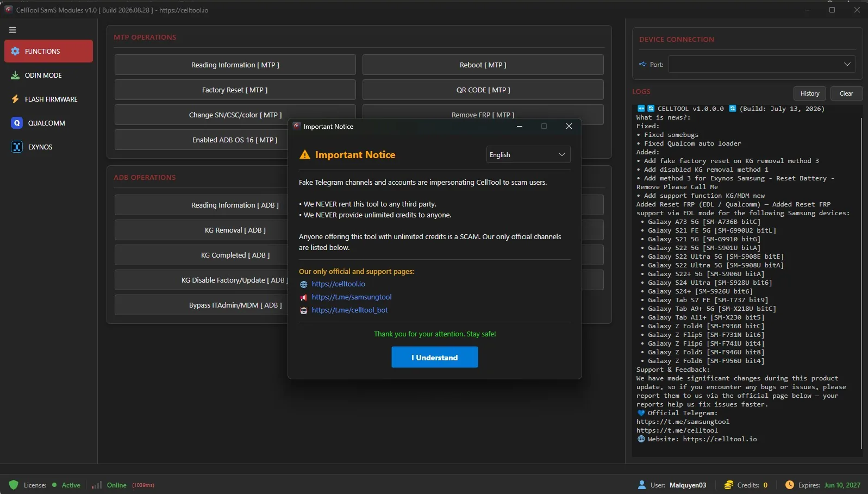Click the Online connection status text

[117, 485]
